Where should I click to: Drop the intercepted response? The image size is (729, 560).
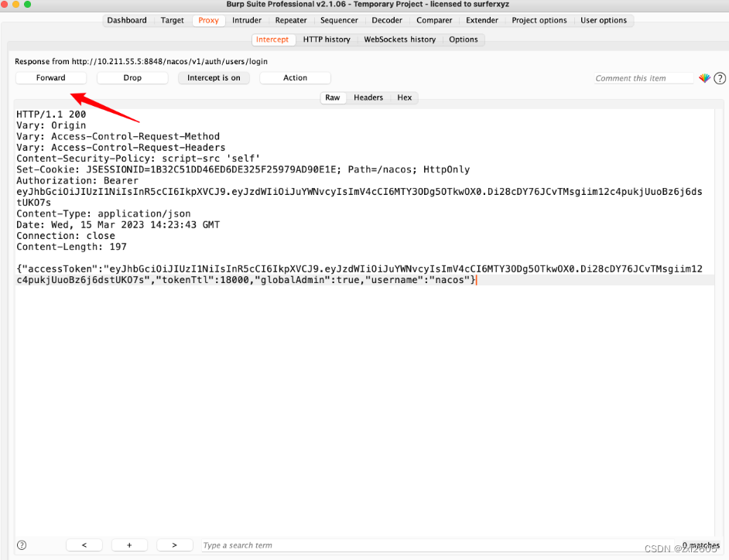click(x=132, y=77)
